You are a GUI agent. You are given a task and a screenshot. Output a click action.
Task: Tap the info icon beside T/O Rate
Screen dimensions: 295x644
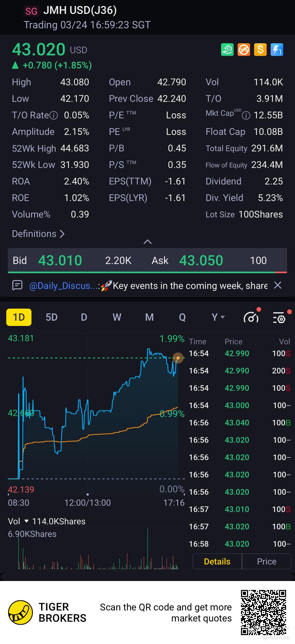[x=54, y=115]
